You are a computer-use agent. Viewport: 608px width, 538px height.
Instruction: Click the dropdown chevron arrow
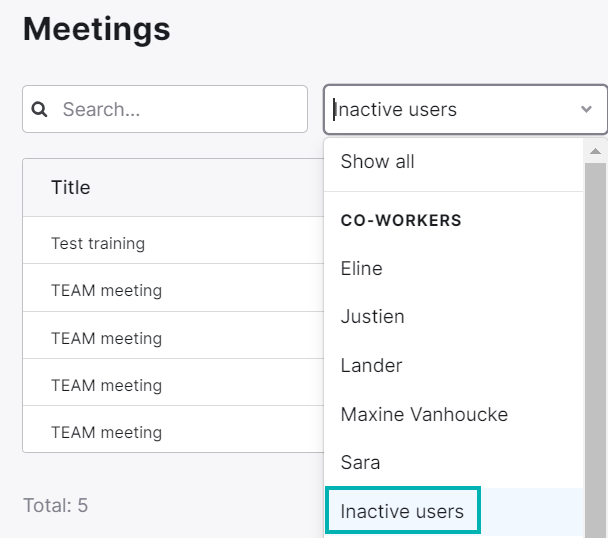(x=586, y=109)
